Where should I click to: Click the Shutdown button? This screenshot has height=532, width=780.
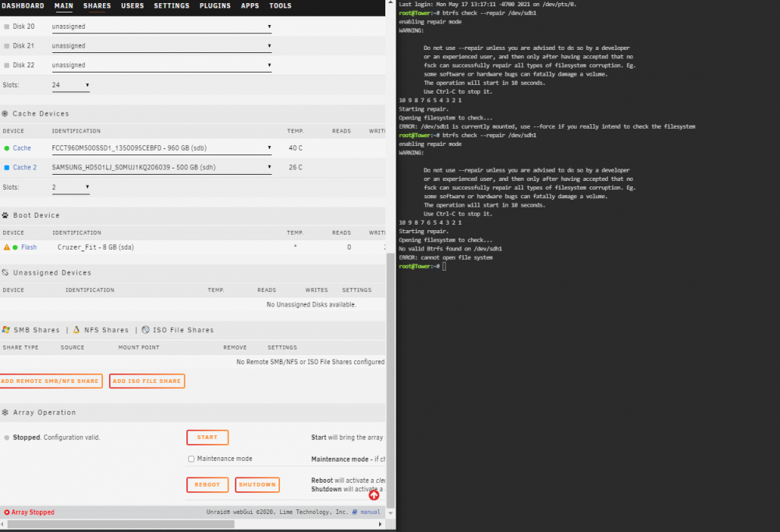pos(257,484)
